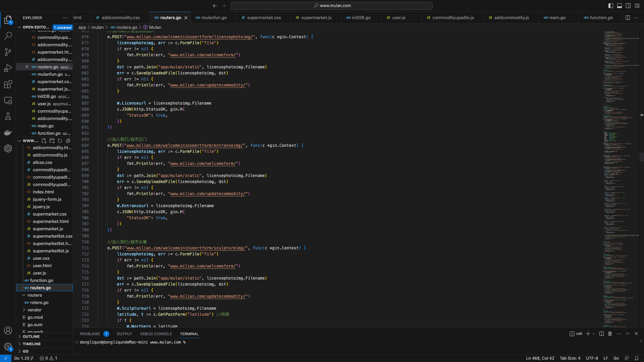Open the Output panel tab

click(x=124, y=334)
